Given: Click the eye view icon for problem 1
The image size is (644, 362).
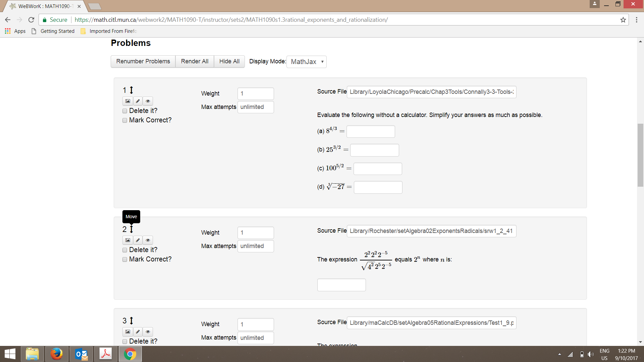Looking at the screenshot, I should pyautogui.click(x=148, y=101).
